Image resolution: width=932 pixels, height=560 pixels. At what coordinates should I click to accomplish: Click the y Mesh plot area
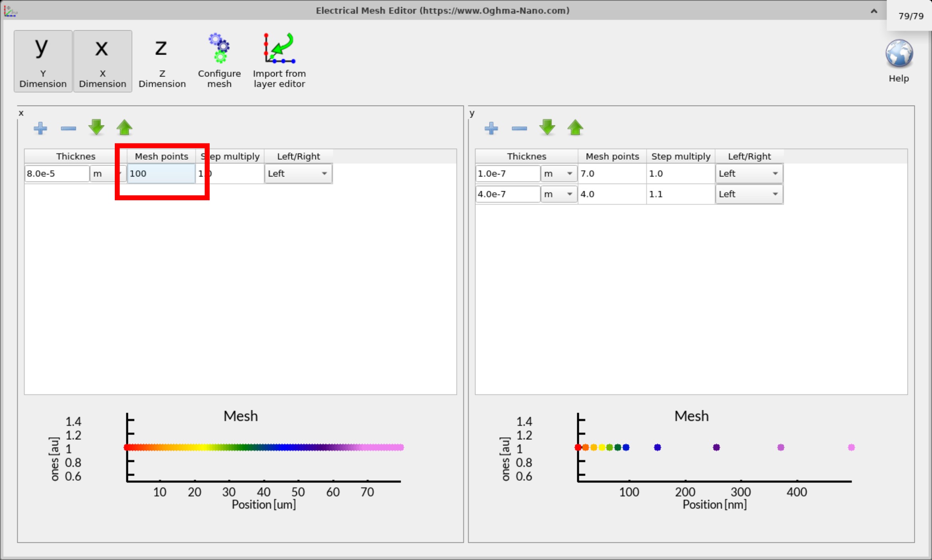[x=714, y=448]
